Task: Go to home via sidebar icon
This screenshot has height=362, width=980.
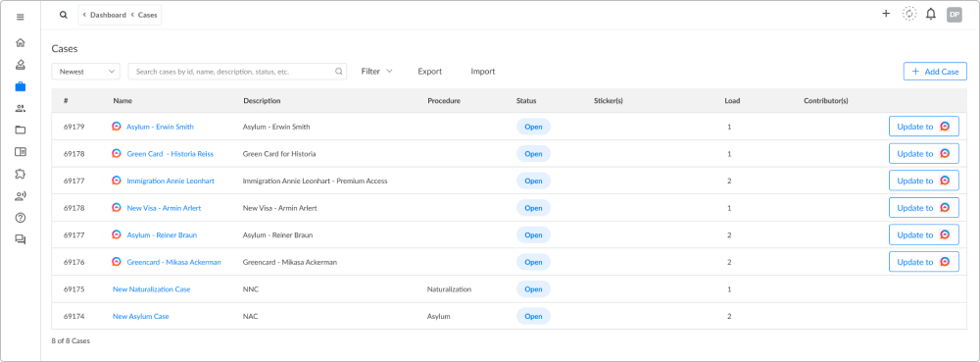Action: pos(20,42)
